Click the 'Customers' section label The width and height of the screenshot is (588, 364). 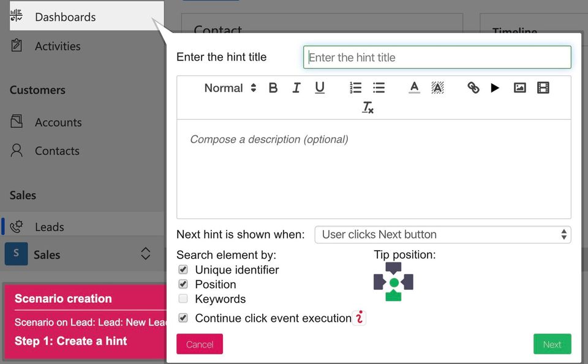point(37,90)
